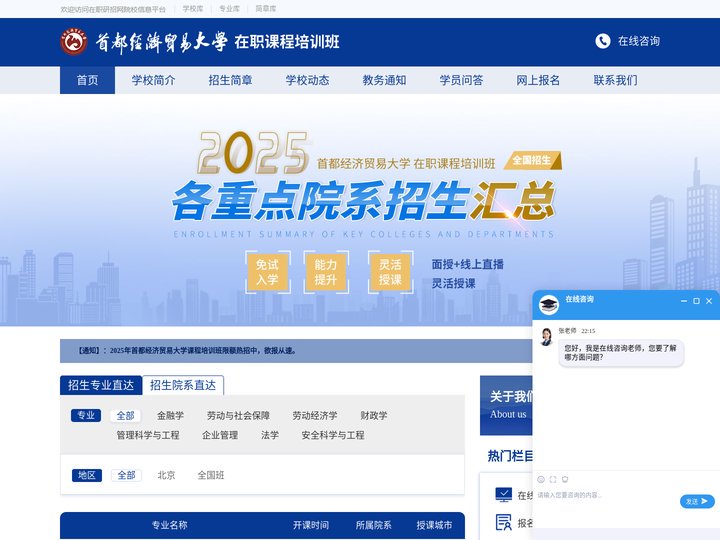Open 招生简章 navigation item
Screen dimensions: 720x540
click(x=231, y=80)
